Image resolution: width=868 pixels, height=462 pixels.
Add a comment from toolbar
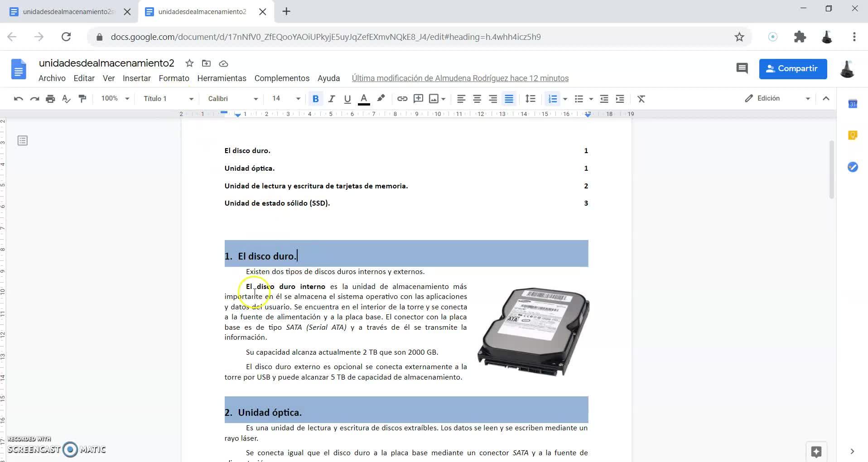pos(418,99)
